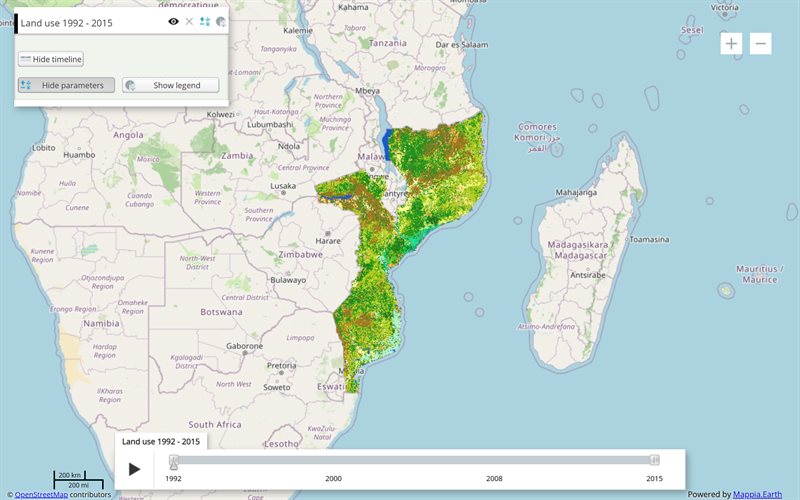Click the Hide timeline button
Screen dimensions: 800x500
[x=51, y=59]
